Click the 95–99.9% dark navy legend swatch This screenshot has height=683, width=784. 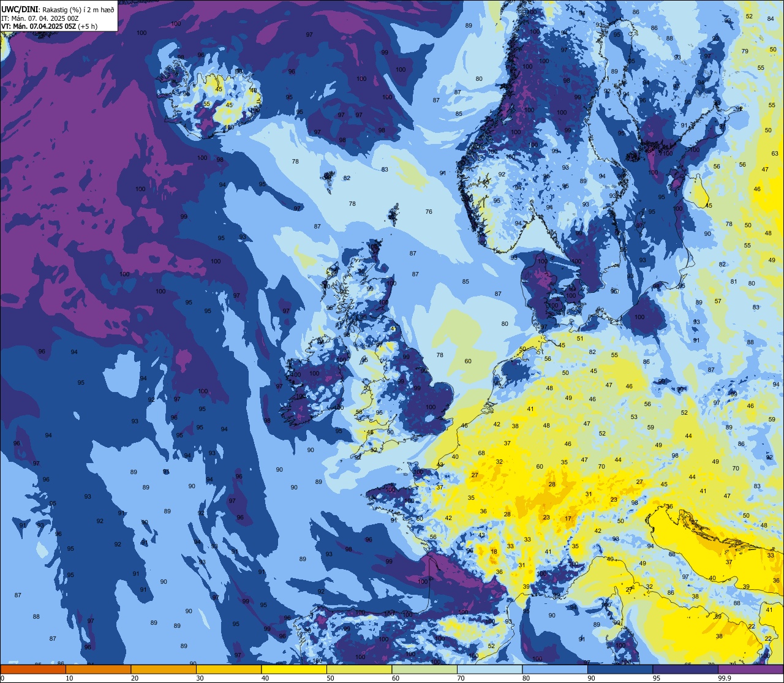point(685,669)
